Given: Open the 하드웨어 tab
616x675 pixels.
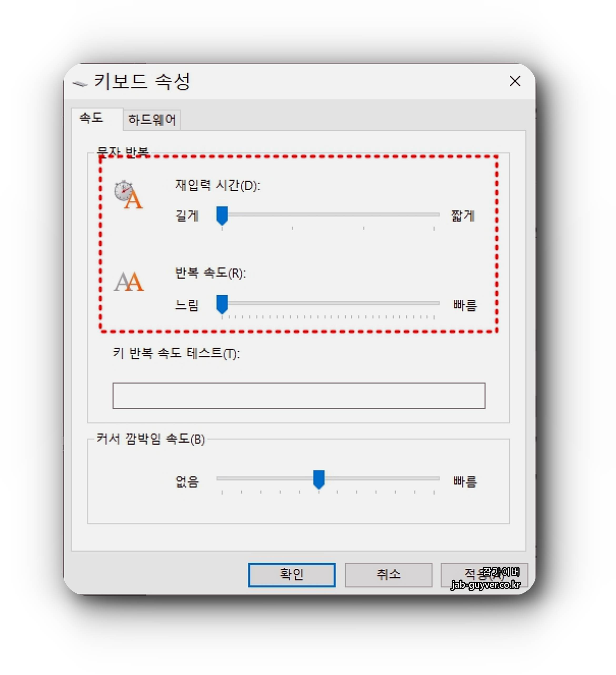Looking at the screenshot, I should (152, 120).
